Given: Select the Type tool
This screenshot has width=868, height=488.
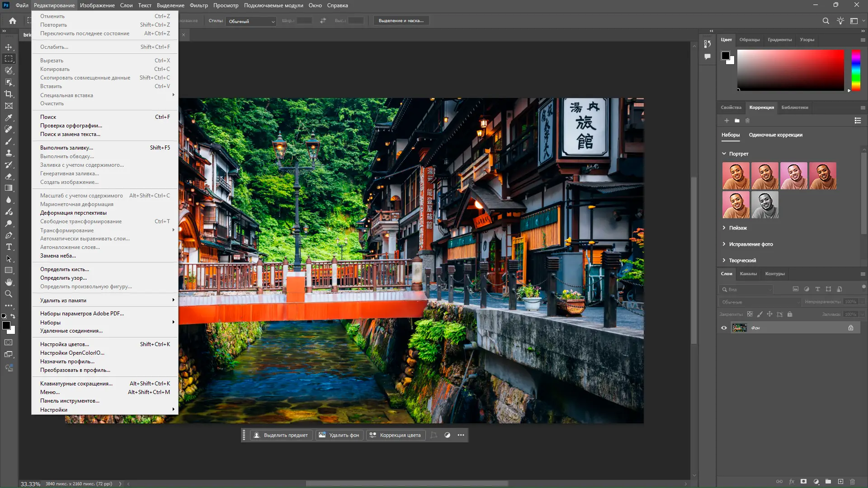Looking at the screenshot, I should point(9,247).
